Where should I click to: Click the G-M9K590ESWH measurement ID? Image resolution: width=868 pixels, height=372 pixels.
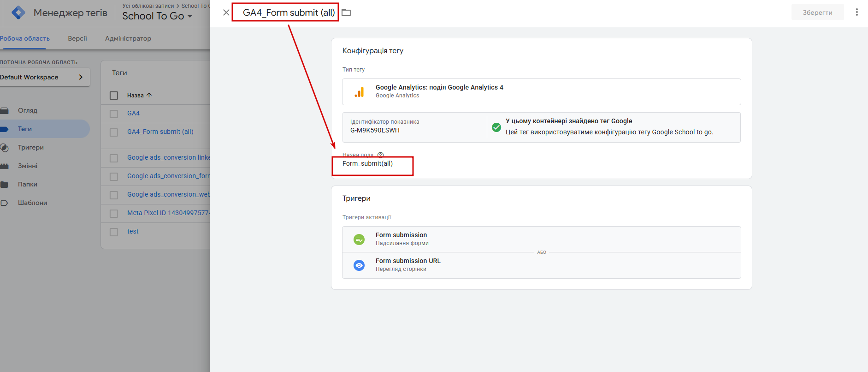[375, 130]
